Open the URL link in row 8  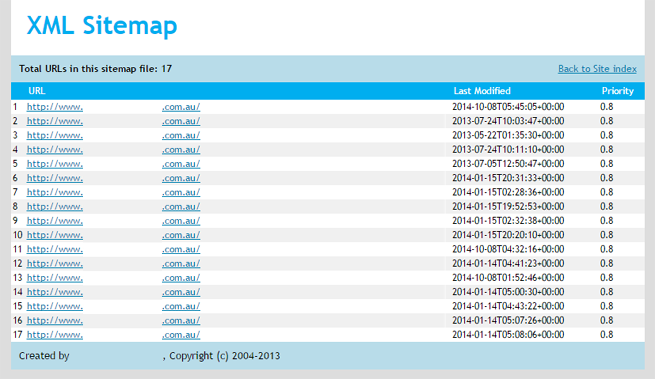tap(113, 206)
